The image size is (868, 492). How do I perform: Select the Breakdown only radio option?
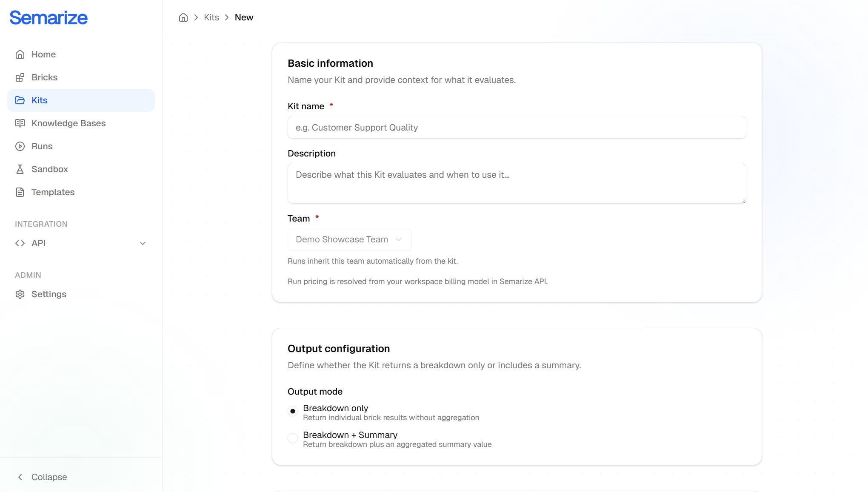(x=293, y=411)
